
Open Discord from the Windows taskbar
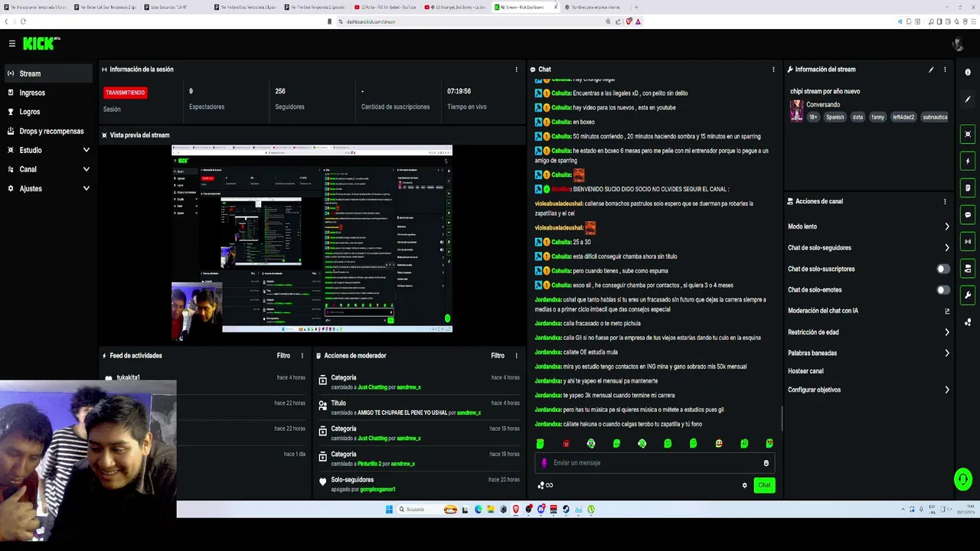coord(541,510)
